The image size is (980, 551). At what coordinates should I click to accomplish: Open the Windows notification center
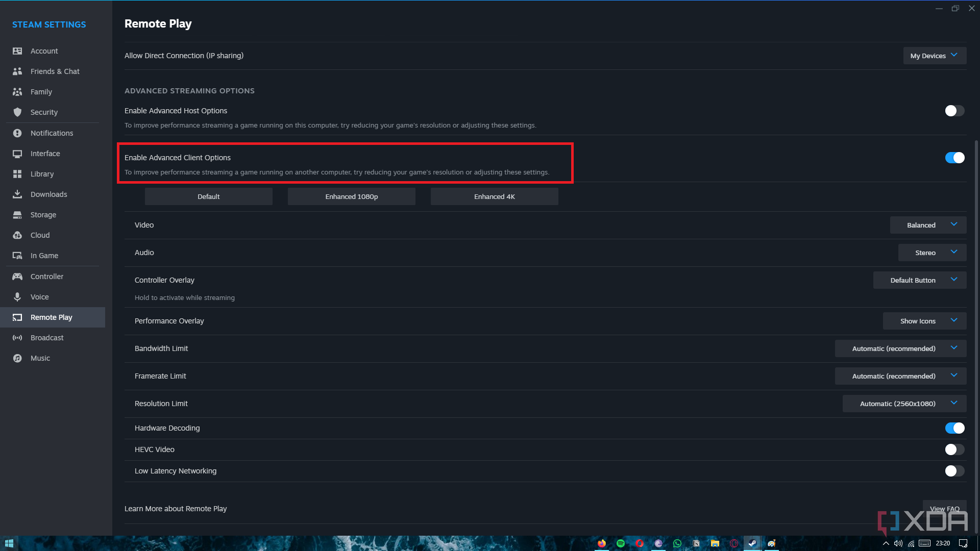963,543
